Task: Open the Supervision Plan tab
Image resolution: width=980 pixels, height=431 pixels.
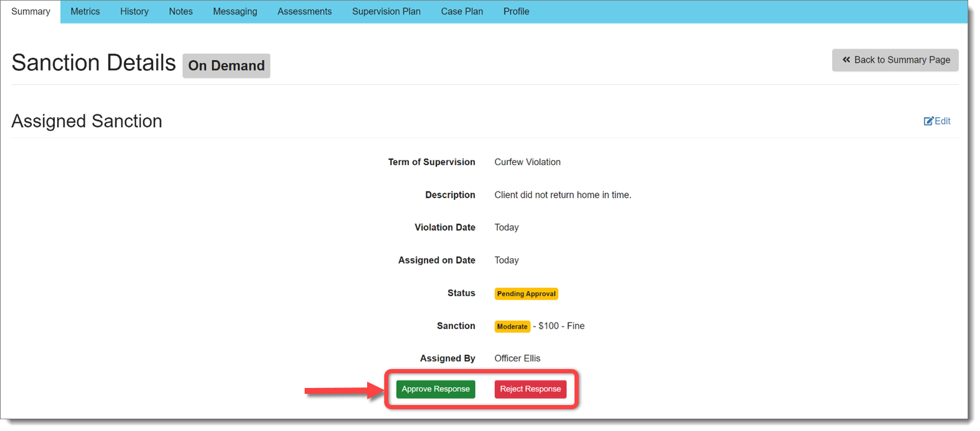Action: pyautogui.click(x=386, y=12)
